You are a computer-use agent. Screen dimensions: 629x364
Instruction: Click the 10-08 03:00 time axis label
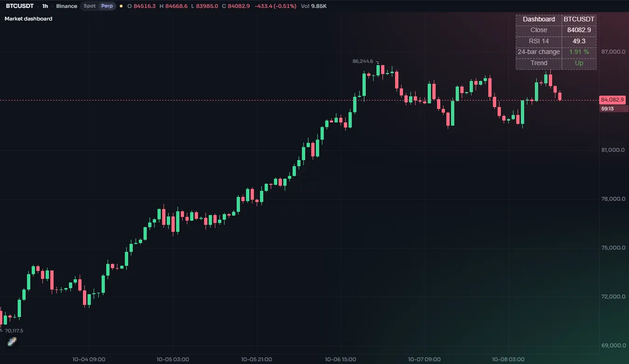508,359
